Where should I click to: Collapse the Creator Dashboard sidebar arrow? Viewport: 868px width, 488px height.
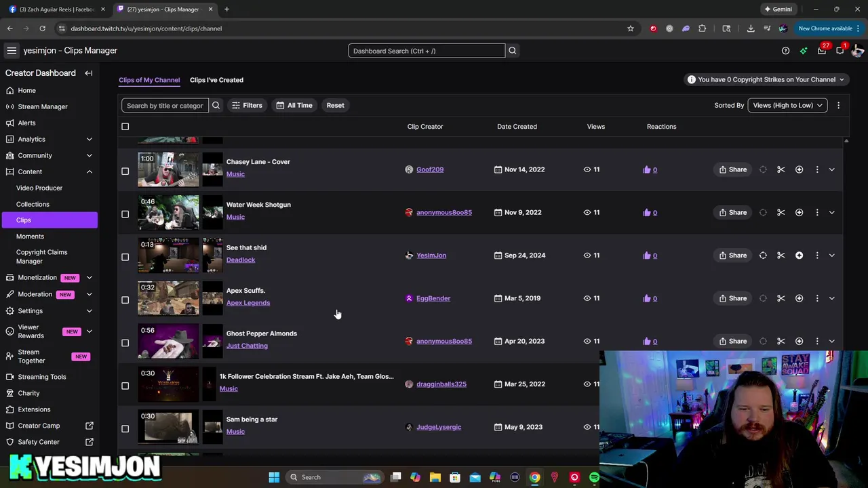89,73
